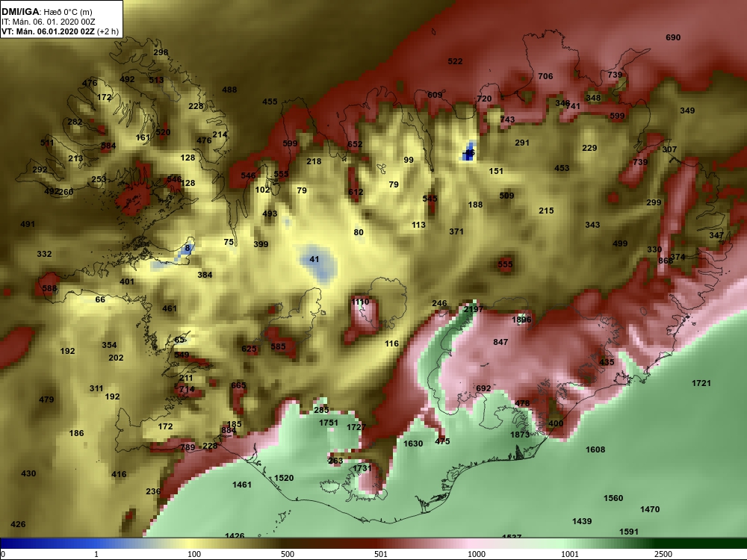The width and height of the screenshot is (747, 560).
Task: Click the map value 692
Action: [x=483, y=388]
